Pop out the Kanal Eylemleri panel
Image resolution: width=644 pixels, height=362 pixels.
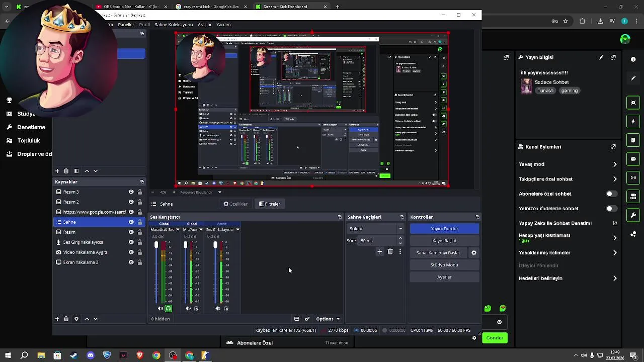pyautogui.click(x=613, y=147)
